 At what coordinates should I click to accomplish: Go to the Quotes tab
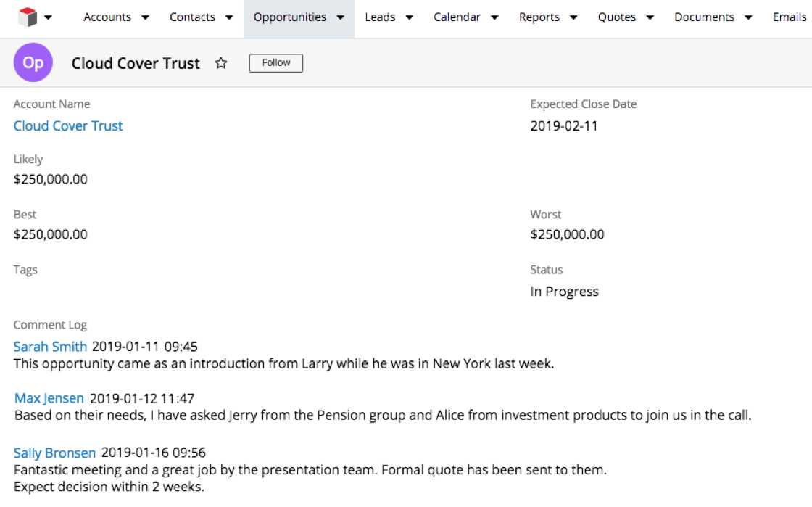[617, 17]
